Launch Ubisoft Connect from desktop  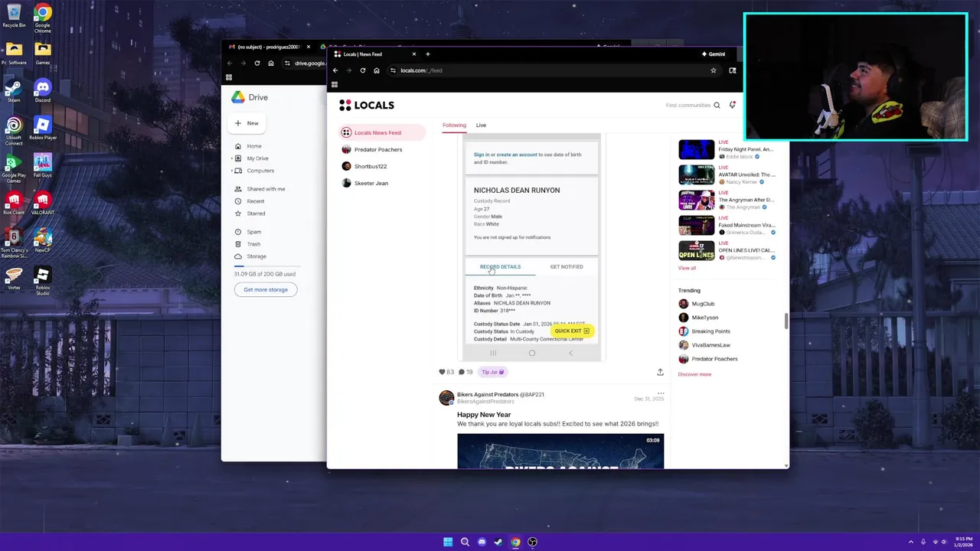click(14, 130)
